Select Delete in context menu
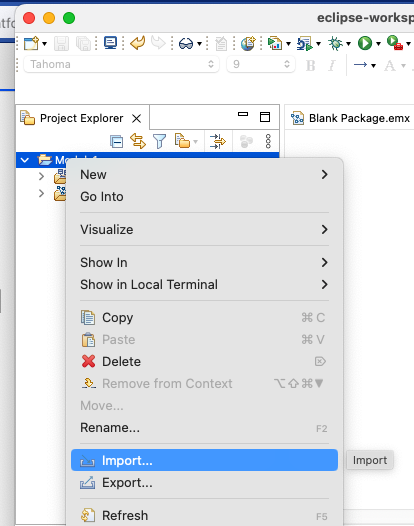This screenshot has height=526, width=414. tap(204, 361)
